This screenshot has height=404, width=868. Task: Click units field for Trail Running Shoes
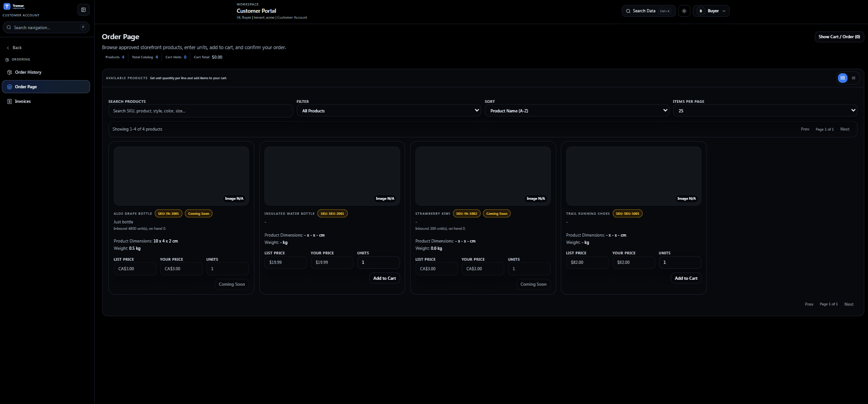point(680,263)
